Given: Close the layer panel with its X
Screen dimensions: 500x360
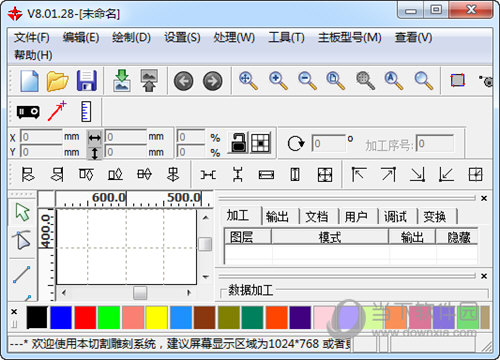Looking at the screenshot, I should click(484, 198).
